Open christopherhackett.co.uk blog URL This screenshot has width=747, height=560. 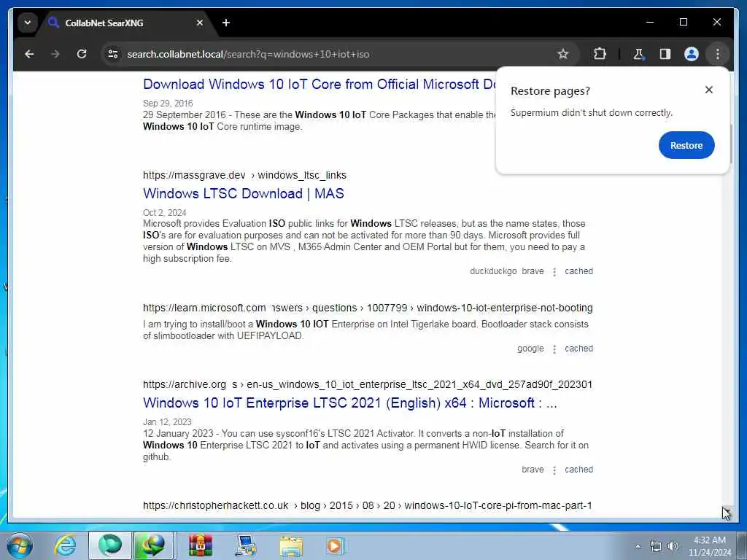[368, 505]
